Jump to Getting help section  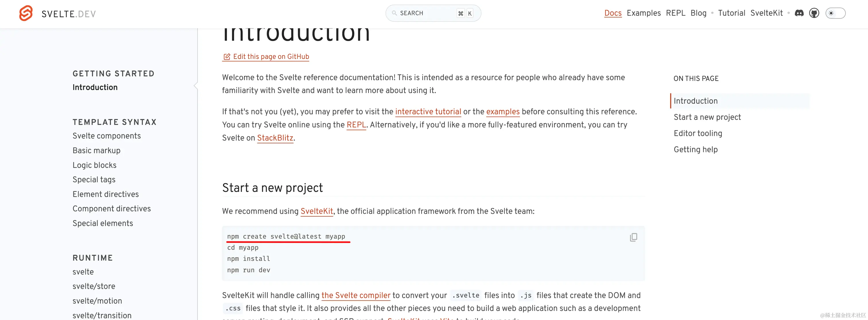click(x=695, y=149)
